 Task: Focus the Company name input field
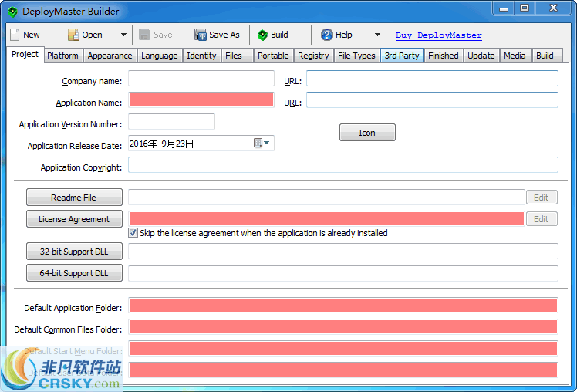(201, 79)
